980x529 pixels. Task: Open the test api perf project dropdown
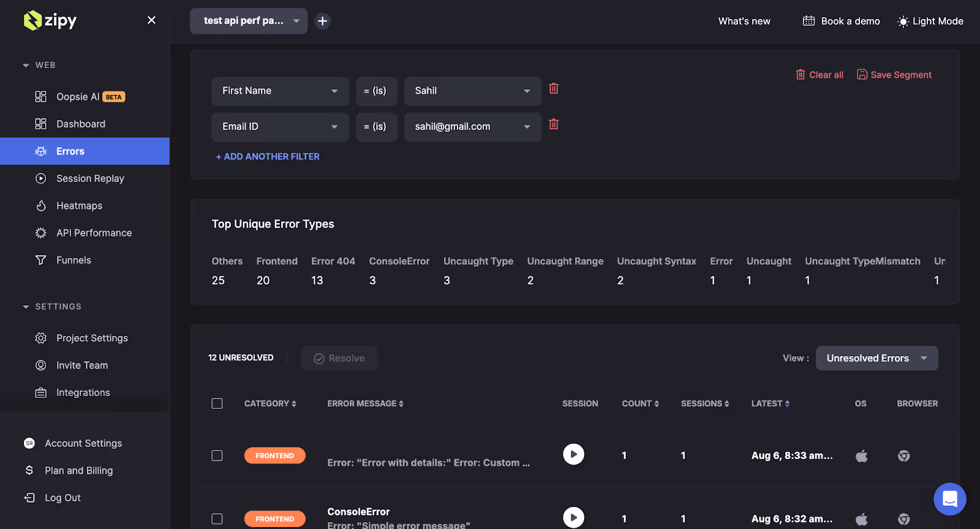pos(249,21)
